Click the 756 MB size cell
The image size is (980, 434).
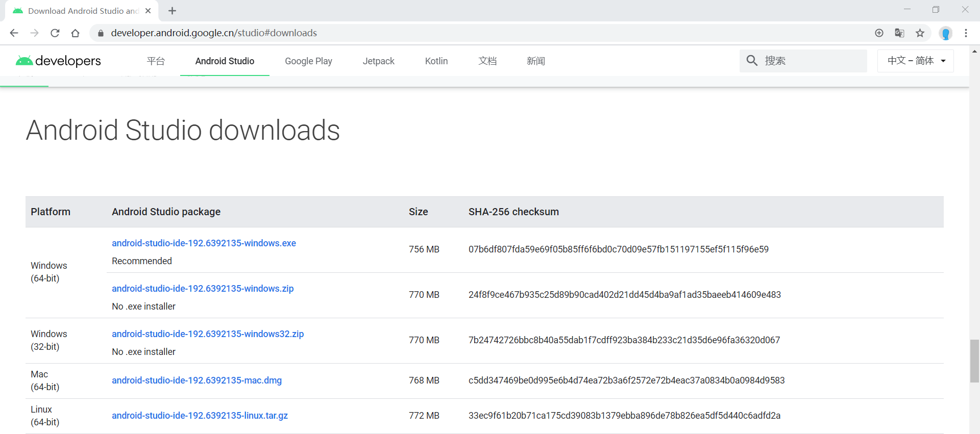point(424,249)
